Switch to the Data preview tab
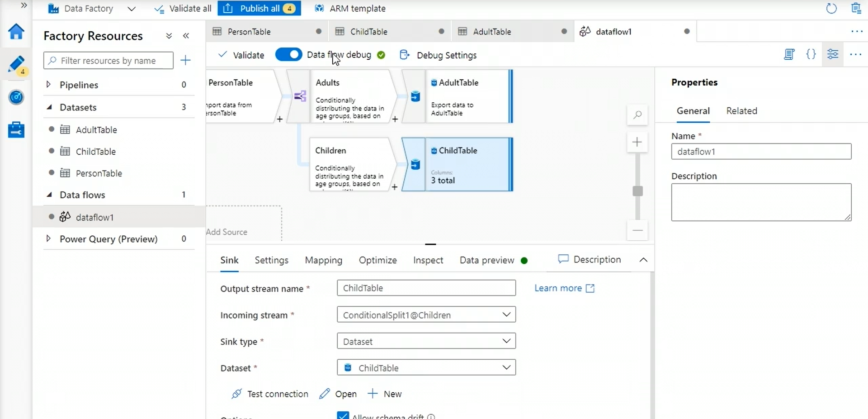 487,260
